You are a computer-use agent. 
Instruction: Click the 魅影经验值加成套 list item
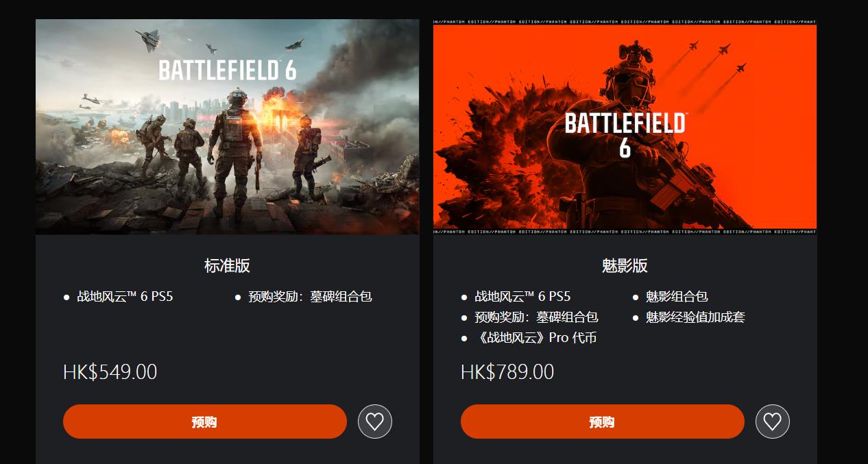point(695,317)
